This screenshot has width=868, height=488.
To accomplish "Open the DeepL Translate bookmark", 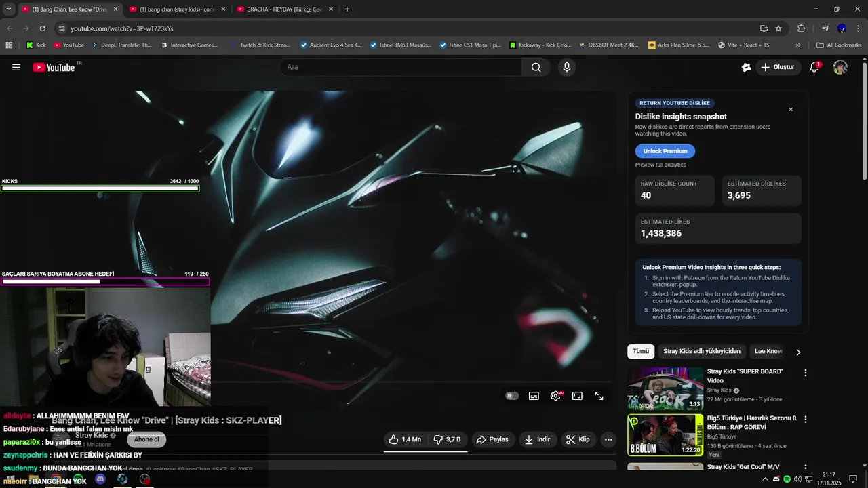I will tap(121, 45).
